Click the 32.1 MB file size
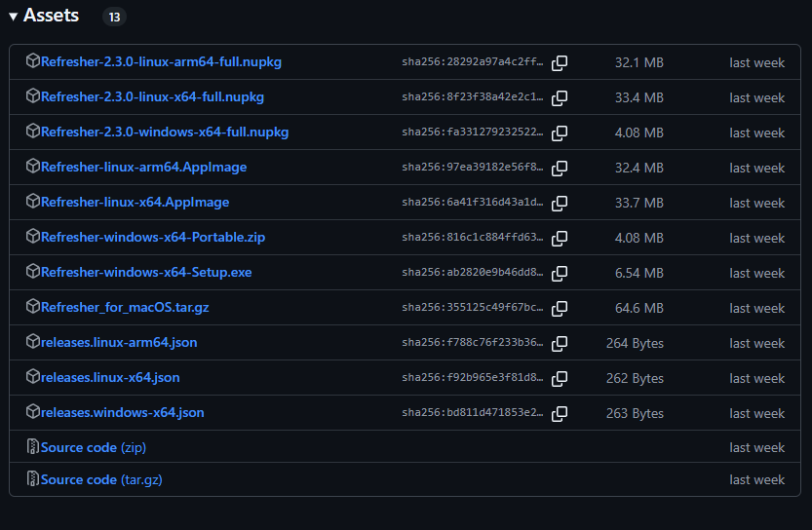The width and height of the screenshot is (812, 530). pyautogui.click(x=639, y=62)
